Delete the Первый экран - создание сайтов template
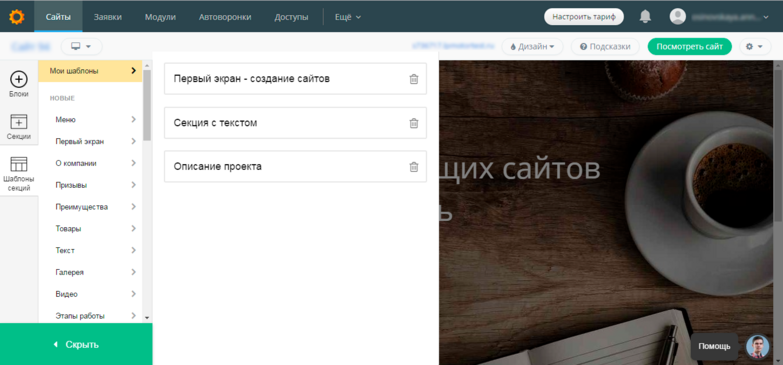 point(413,79)
